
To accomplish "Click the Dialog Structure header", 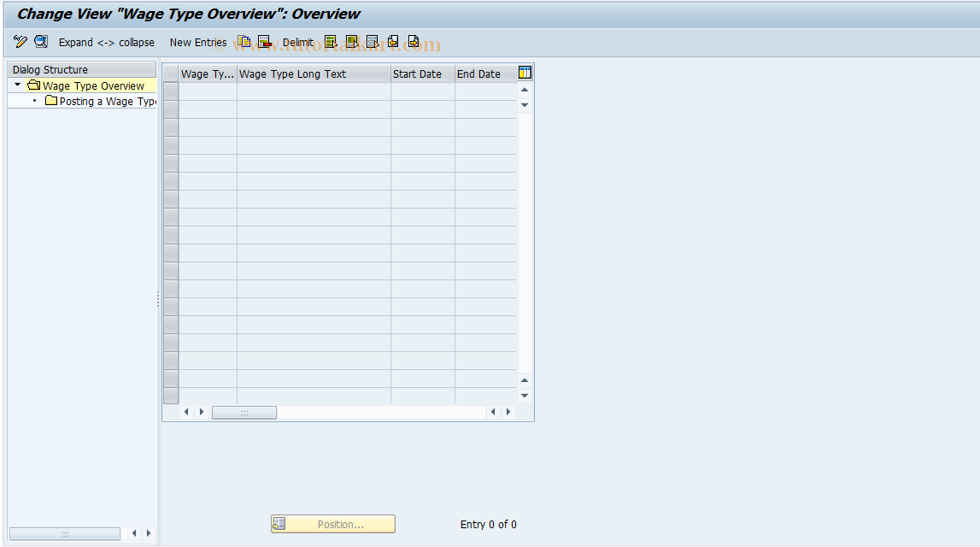I will click(x=81, y=69).
